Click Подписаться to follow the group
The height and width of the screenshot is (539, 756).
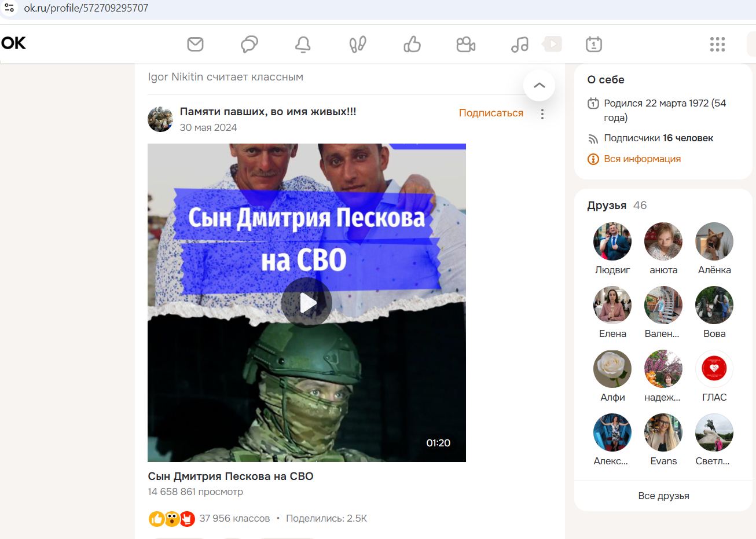(491, 113)
